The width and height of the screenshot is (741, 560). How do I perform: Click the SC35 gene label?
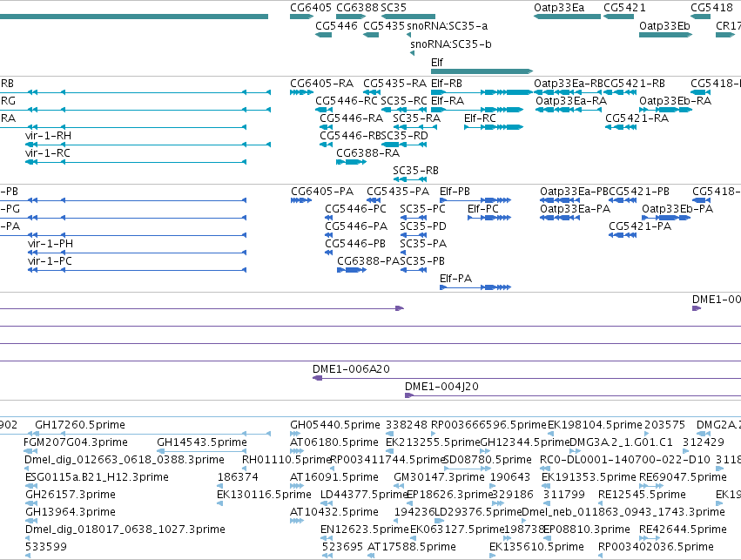394,8
